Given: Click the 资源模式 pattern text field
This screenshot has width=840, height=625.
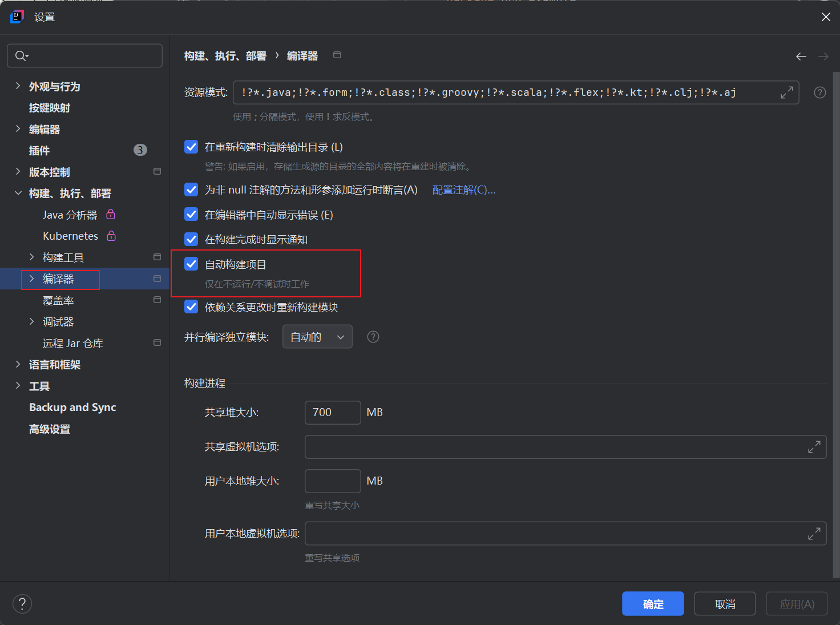Looking at the screenshot, I should click(516, 92).
